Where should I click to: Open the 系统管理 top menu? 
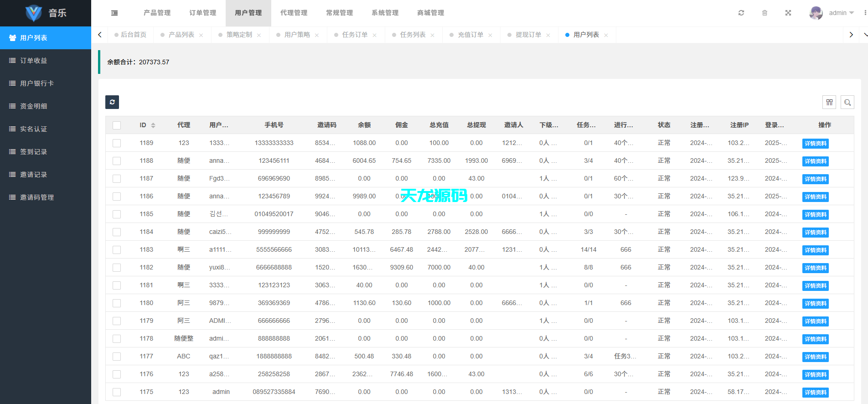(385, 13)
